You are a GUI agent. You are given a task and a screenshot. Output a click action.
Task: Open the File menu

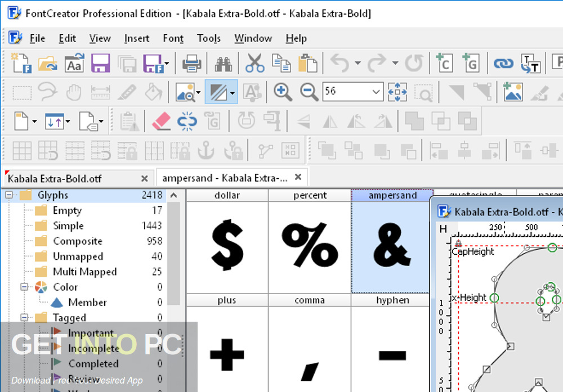click(37, 38)
